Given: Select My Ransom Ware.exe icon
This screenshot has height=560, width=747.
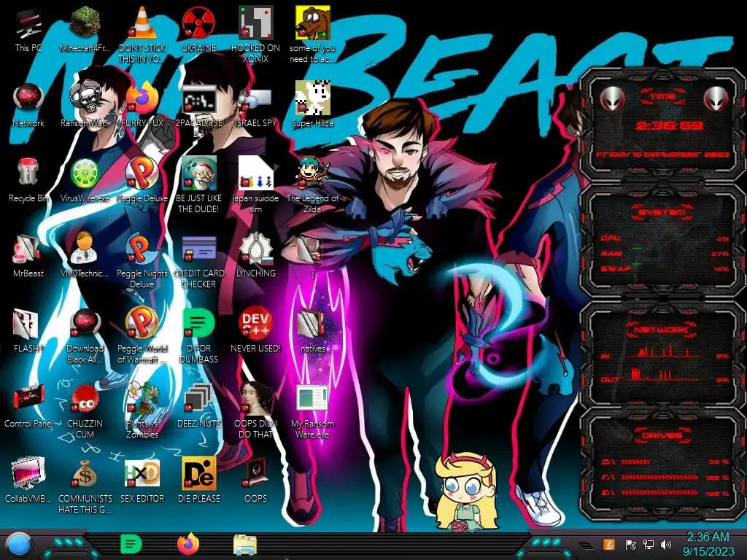Looking at the screenshot, I should coord(312,398).
